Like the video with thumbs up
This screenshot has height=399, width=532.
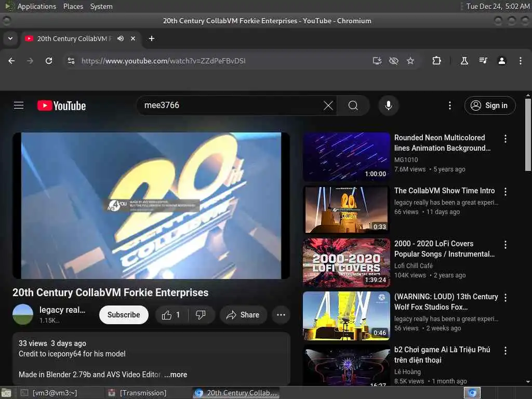[x=171, y=315]
